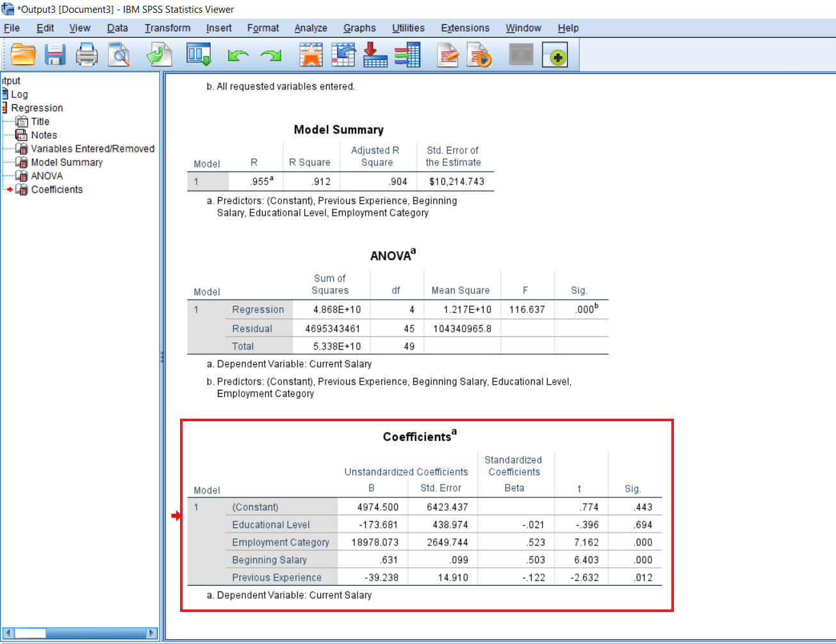Click the Run script play icon

479,55
